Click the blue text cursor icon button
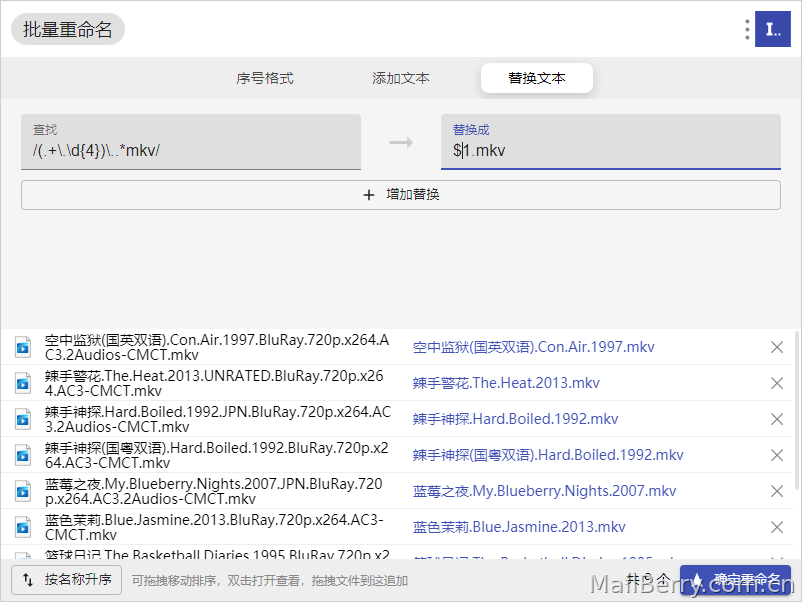The width and height of the screenshot is (802, 602). pyautogui.click(x=772, y=30)
